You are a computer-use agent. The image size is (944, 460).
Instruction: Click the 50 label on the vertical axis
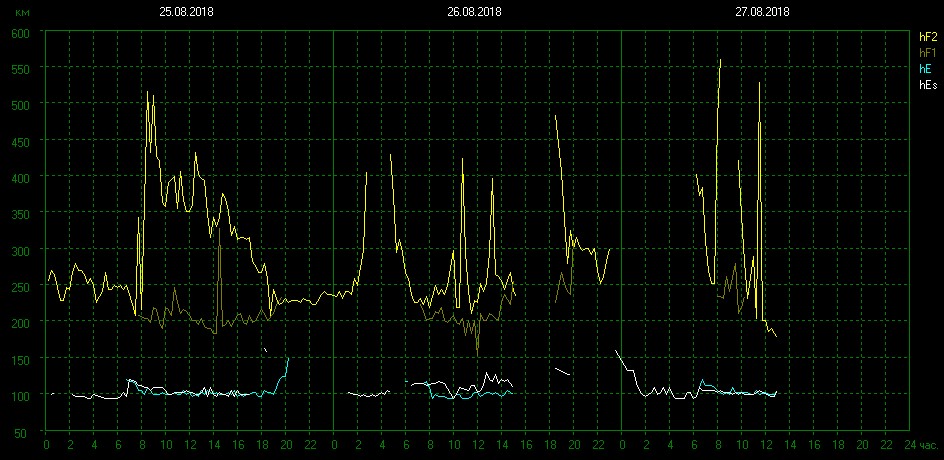[23, 432]
